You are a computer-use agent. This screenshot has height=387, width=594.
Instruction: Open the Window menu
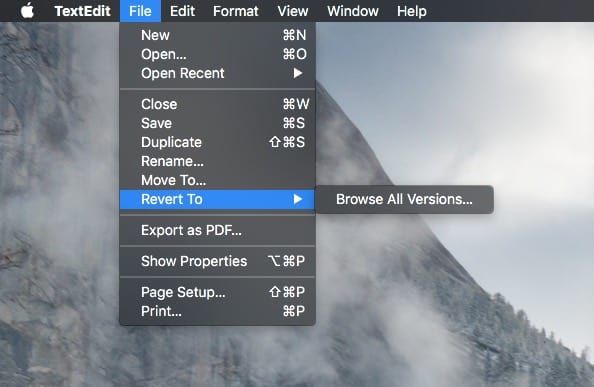(x=353, y=11)
